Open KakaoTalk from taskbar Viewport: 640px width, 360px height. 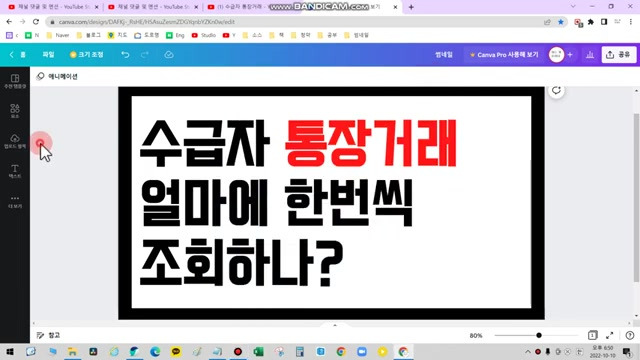(x=176, y=351)
